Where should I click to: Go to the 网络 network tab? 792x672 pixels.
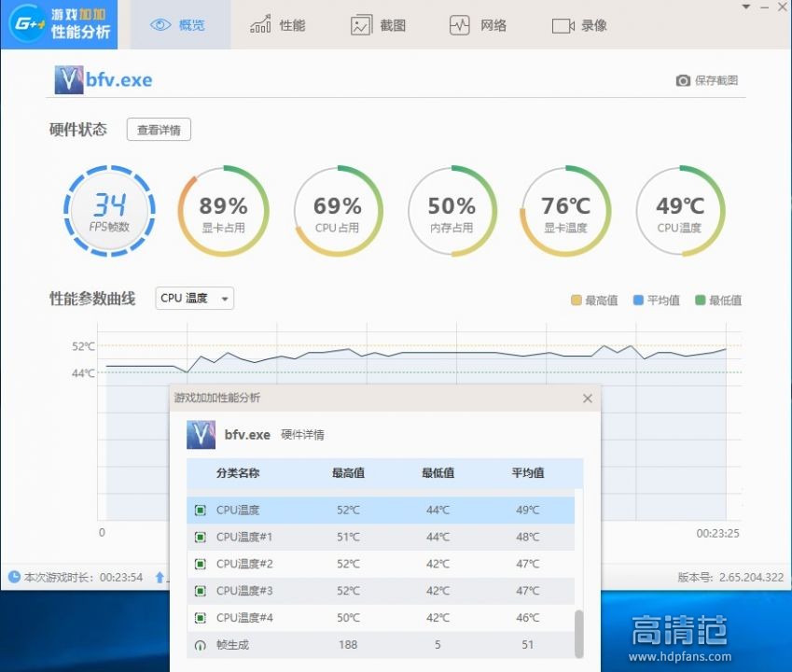tap(478, 25)
